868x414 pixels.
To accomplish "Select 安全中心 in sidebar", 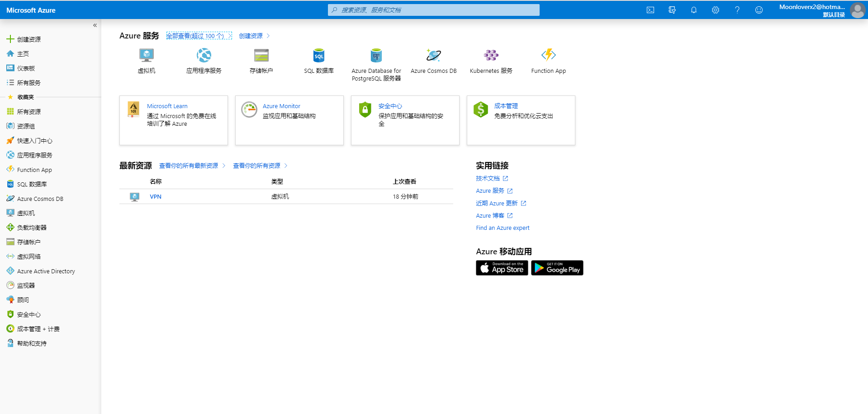I will click(x=29, y=314).
